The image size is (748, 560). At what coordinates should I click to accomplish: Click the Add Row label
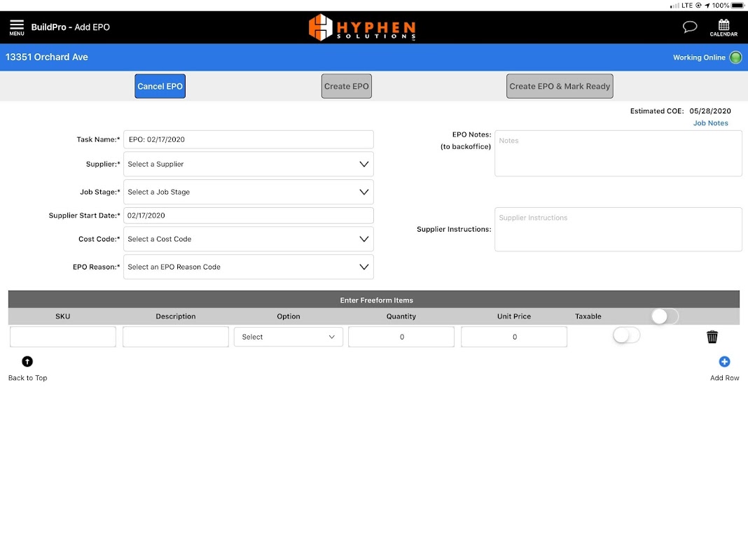pyautogui.click(x=724, y=377)
